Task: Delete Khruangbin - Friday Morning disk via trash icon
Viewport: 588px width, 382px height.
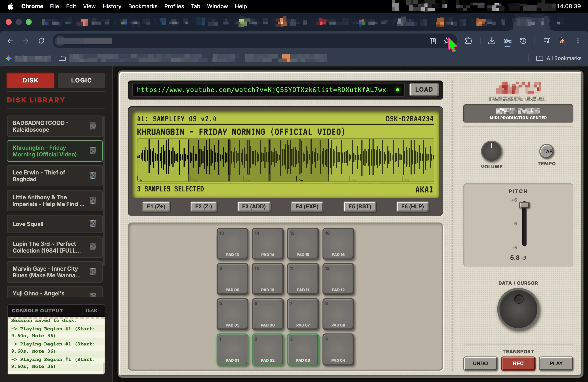Action: [x=93, y=151]
